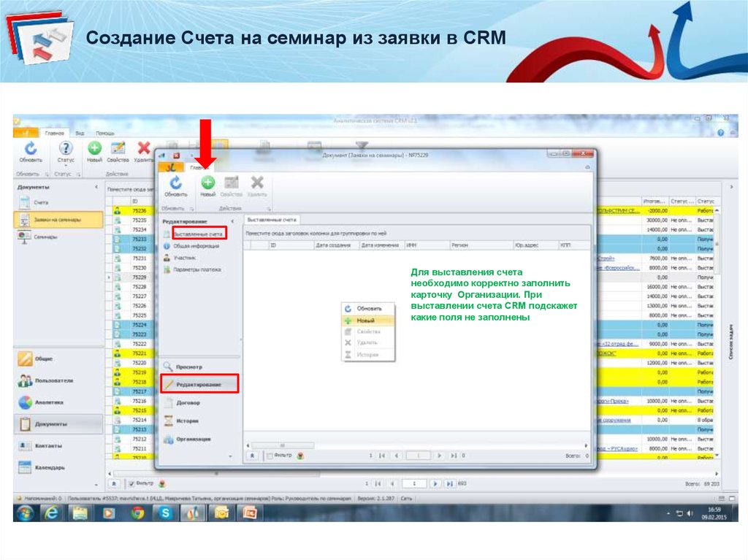
Task: Collapse the Документы panel chevron
Action: pyautogui.click(x=96, y=188)
